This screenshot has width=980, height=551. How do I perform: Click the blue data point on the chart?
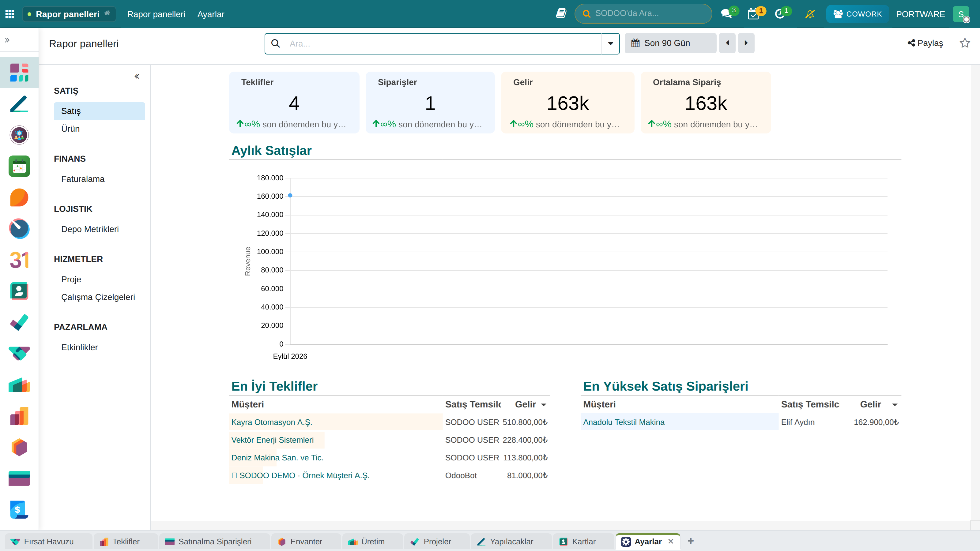(x=290, y=196)
